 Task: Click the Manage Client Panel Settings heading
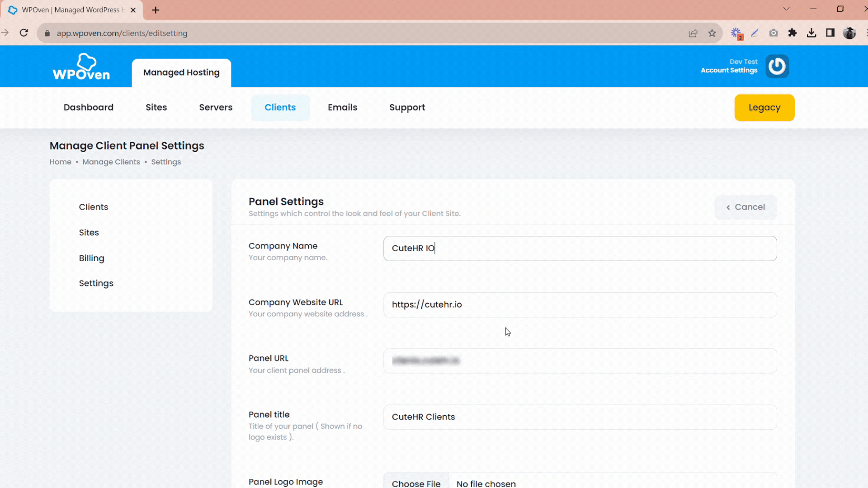[x=127, y=146]
